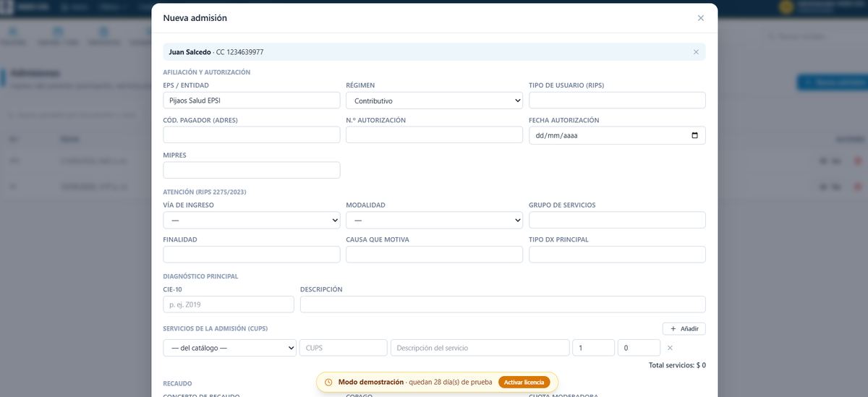Click the Modo demostración text

(x=371, y=382)
